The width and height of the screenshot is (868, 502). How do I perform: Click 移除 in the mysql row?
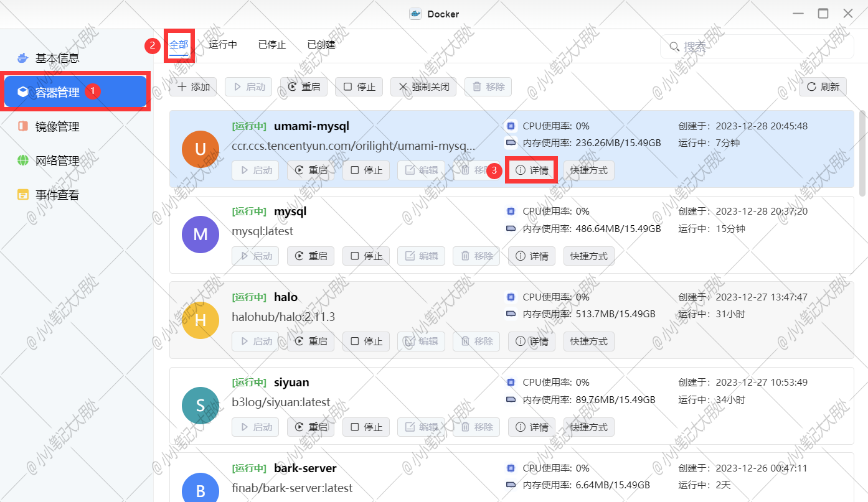click(x=477, y=256)
